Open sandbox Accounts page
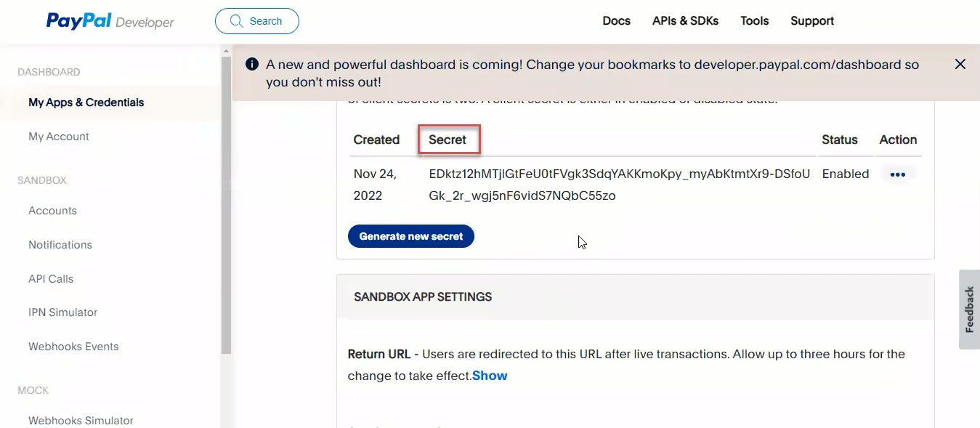 pos(52,211)
